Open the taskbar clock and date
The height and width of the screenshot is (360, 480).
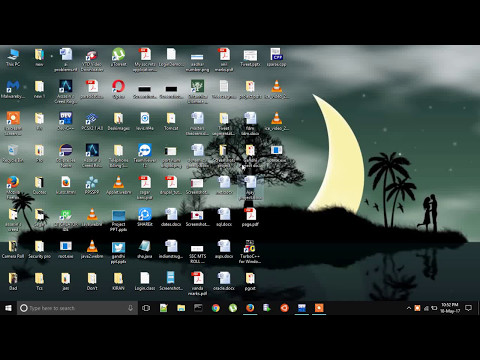tap(450, 308)
